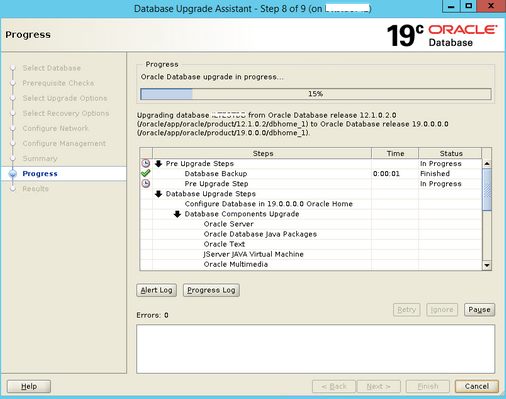Click the clock icon beside Pre Upgrade Step
The image size is (506, 399).
pos(146,183)
